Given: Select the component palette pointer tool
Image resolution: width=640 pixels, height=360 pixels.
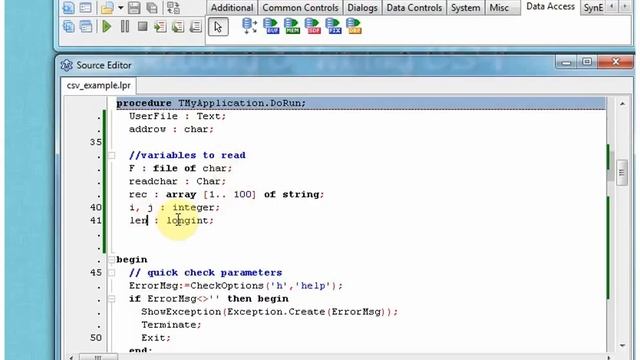Looking at the screenshot, I should point(218,27).
